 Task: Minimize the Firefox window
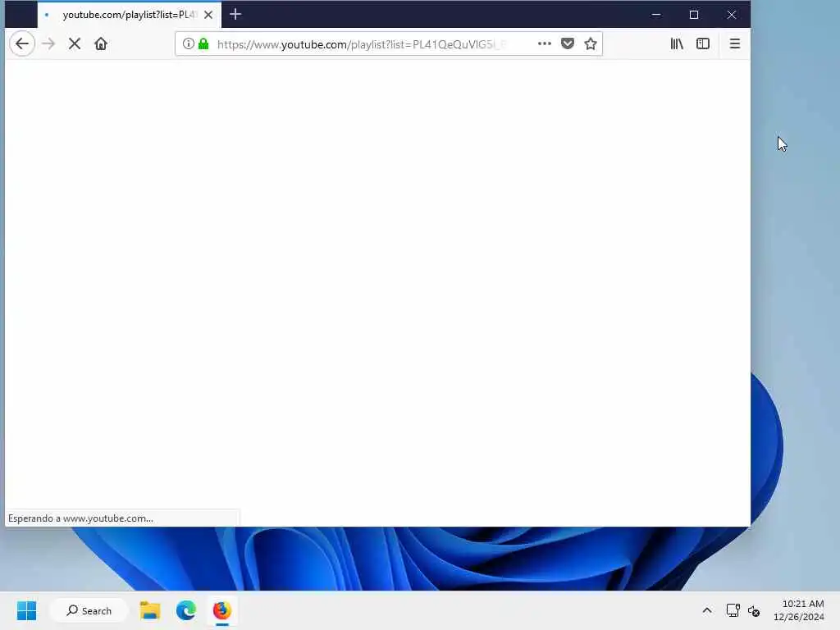pyautogui.click(x=656, y=15)
